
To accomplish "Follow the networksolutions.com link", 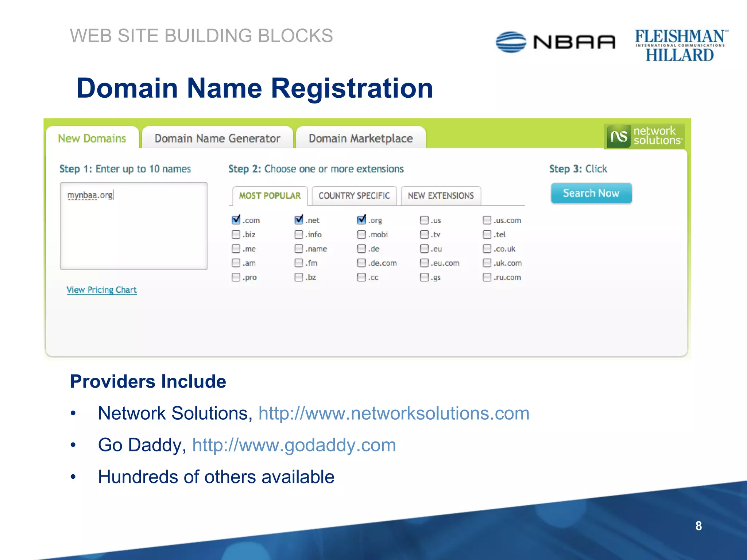I will pyautogui.click(x=394, y=413).
